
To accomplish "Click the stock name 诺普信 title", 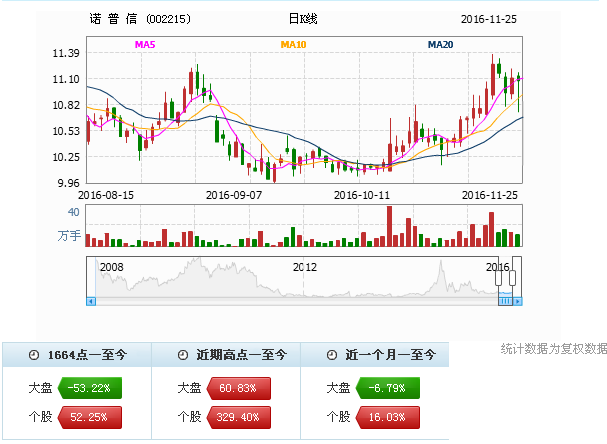I will 113,19.
